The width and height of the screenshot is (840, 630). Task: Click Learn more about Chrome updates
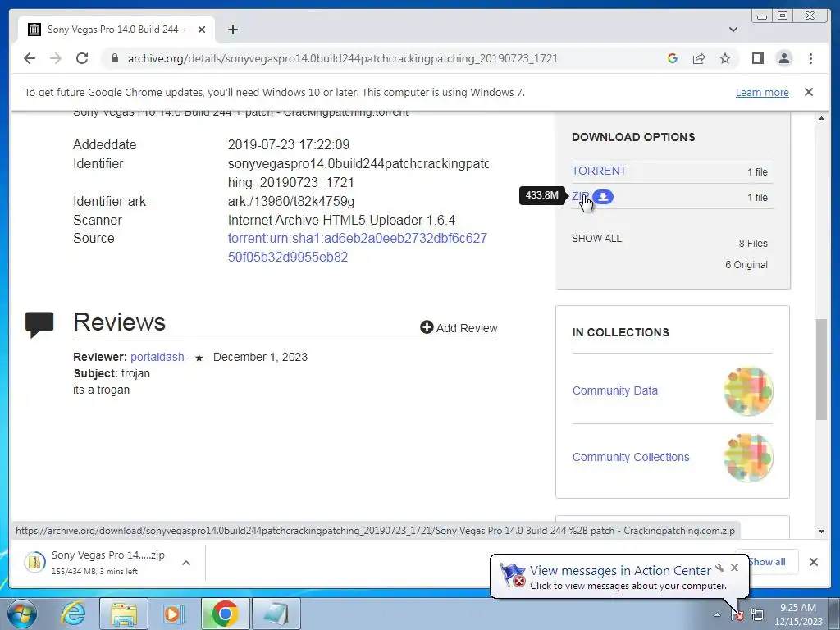pos(762,92)
